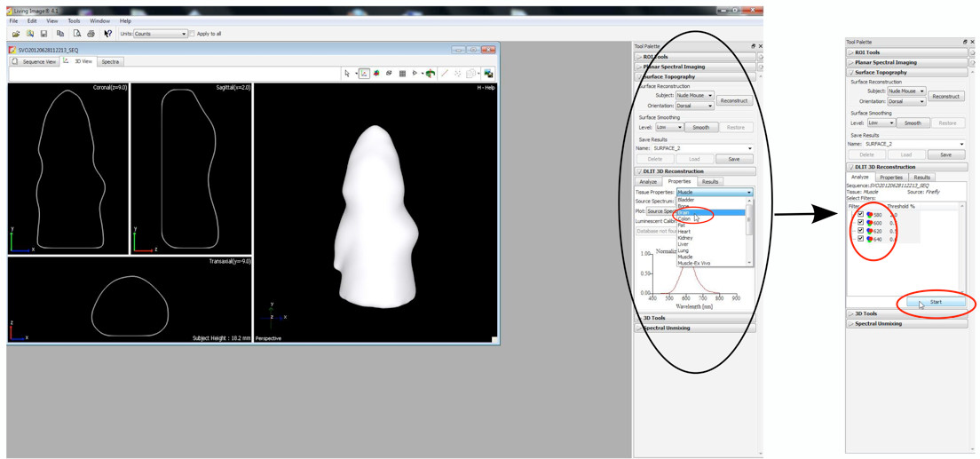Viewport: 980px width, 459px height.
Task: Click the Save disk icon in toolbar
Action: coord(43,34)
